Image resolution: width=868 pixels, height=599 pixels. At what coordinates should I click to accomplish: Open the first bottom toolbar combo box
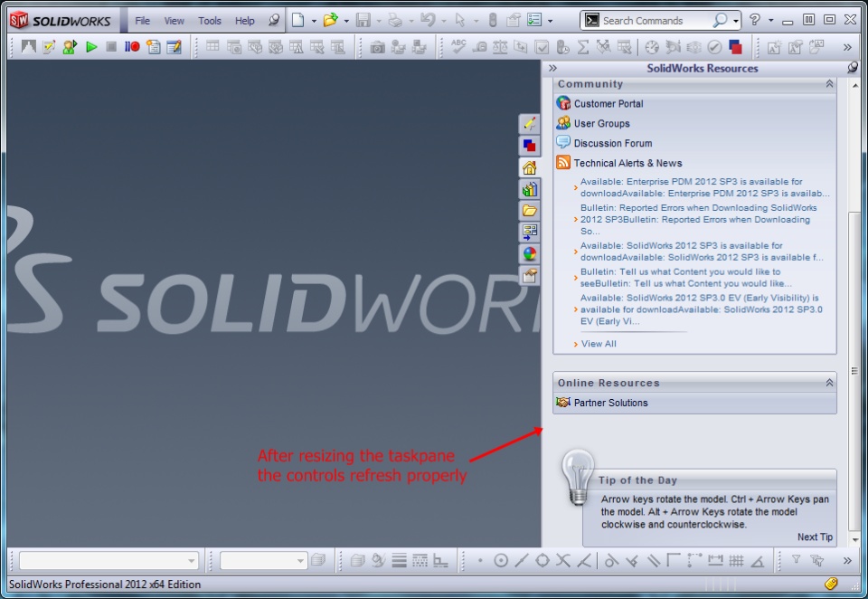(108, 561)
